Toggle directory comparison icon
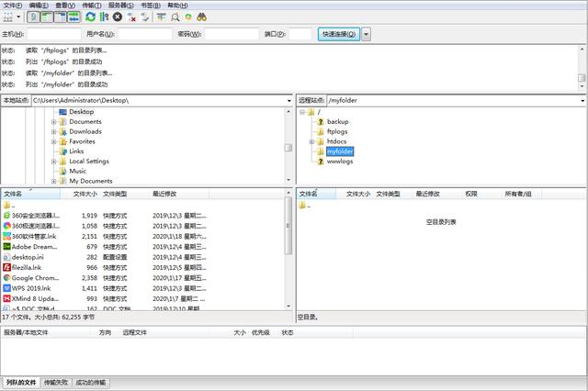The height and width of the screenshot is (391, 588). tap(175, 17)
